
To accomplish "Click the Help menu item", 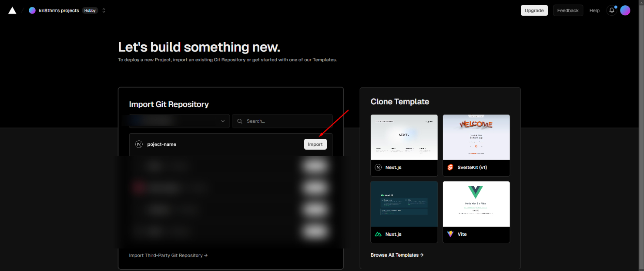I will pos(594,10).
